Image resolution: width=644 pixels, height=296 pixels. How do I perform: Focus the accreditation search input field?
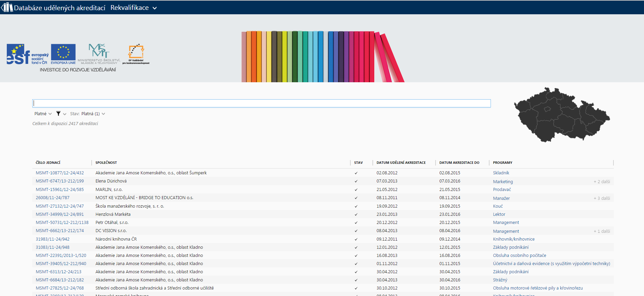coord(261,103)
